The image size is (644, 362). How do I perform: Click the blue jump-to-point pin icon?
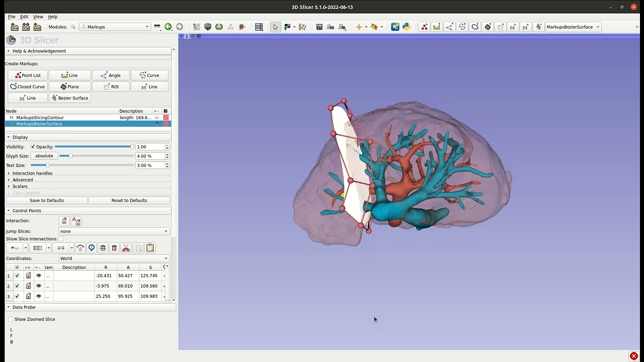coord(92,248)
